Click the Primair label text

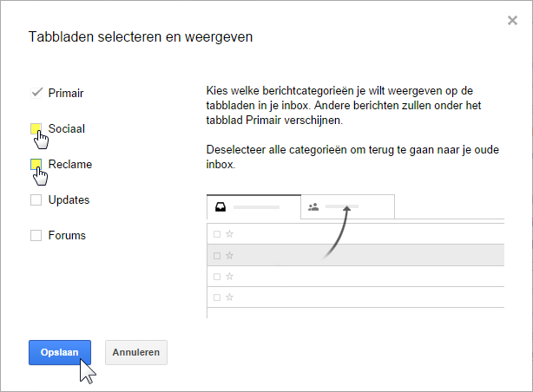coord(66,93)
